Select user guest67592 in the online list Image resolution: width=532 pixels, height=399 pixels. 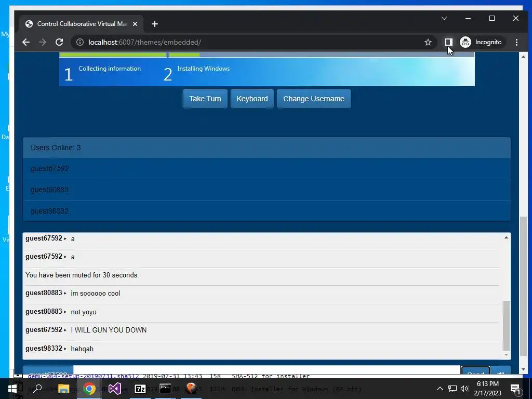[267, 168]
